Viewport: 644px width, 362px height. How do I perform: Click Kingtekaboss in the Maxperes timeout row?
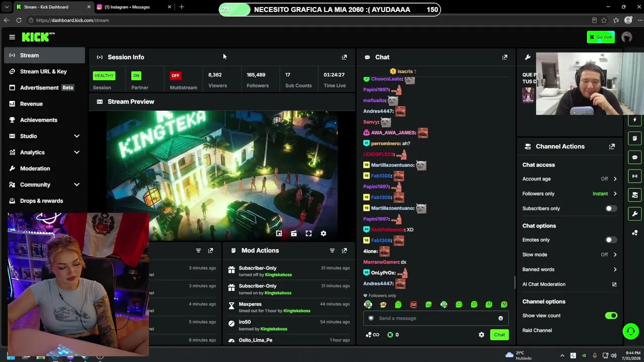point(297,311)
